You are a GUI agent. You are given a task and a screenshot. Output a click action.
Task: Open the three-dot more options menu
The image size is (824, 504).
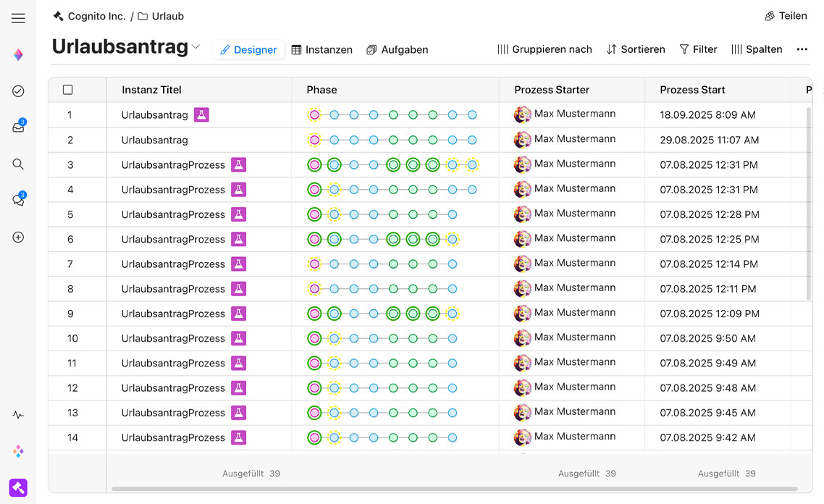pos(802,49)
